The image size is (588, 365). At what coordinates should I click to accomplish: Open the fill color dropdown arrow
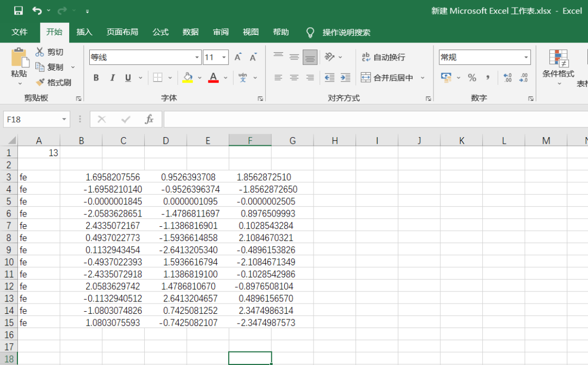click(199, 78)
